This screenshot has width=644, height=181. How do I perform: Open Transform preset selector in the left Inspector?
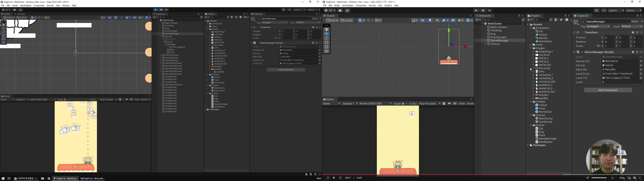(316, 27)
